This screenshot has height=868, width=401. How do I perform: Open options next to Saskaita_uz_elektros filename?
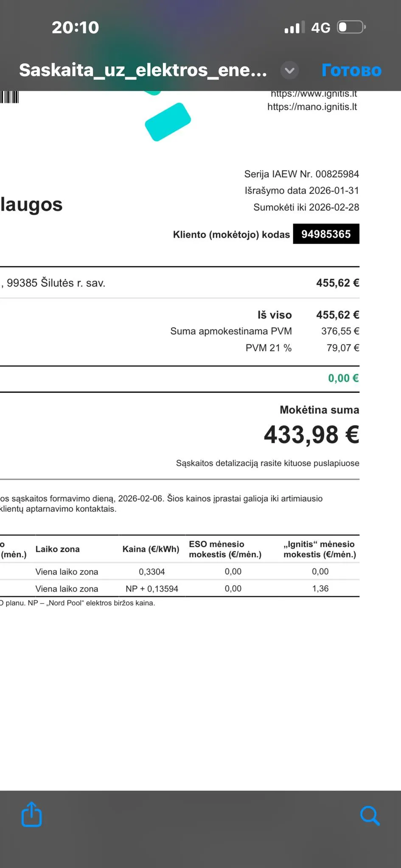pyautogui.click(x=289, y=70)
